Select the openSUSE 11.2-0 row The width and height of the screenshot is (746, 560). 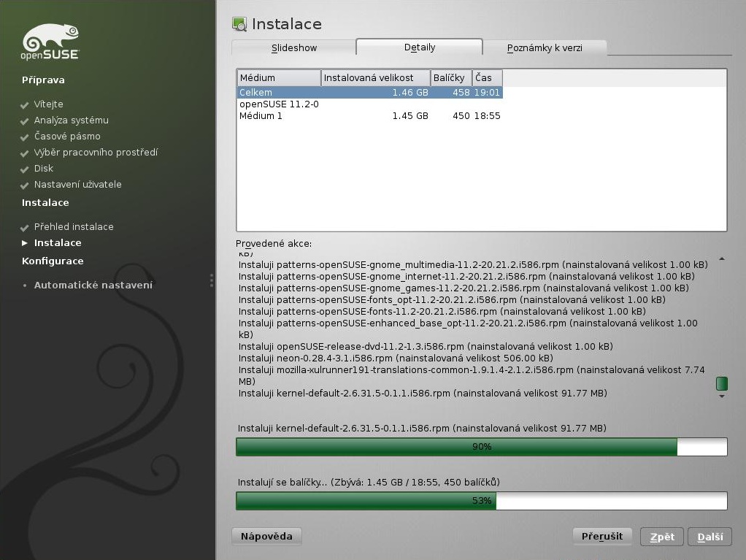tap(369, 104)
